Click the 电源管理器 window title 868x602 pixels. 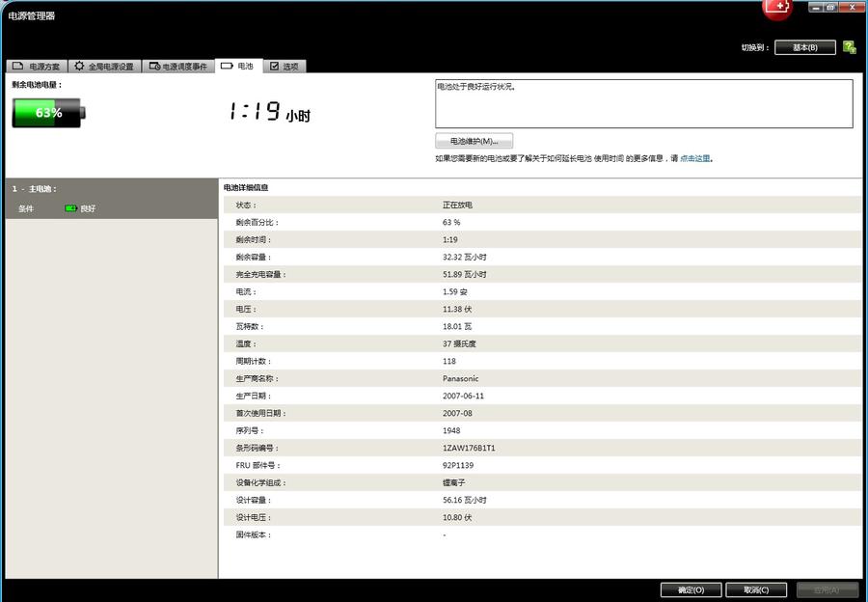coord(32,15)
